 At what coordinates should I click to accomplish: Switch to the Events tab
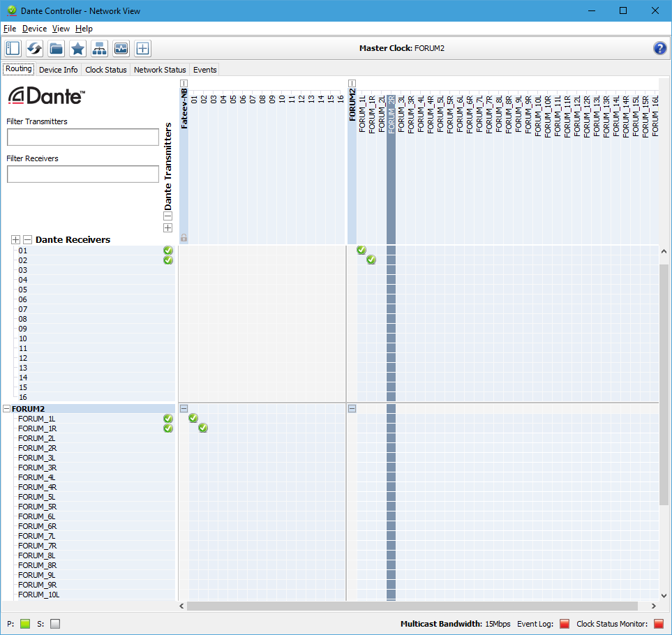[x=205, y=69]
